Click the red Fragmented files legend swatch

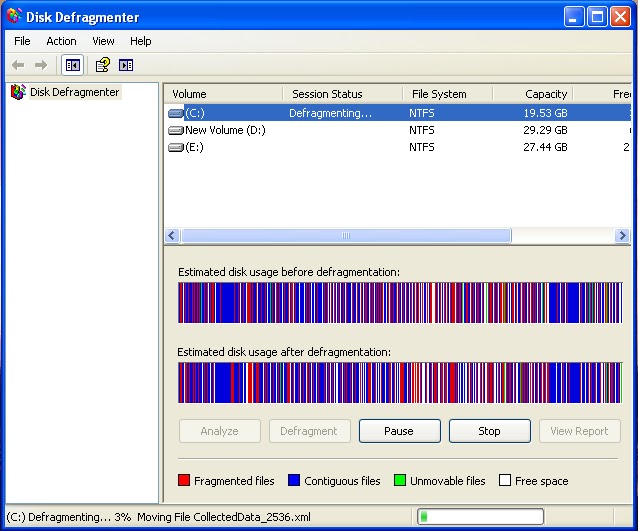pyautogui.click(x=184, y=480)
